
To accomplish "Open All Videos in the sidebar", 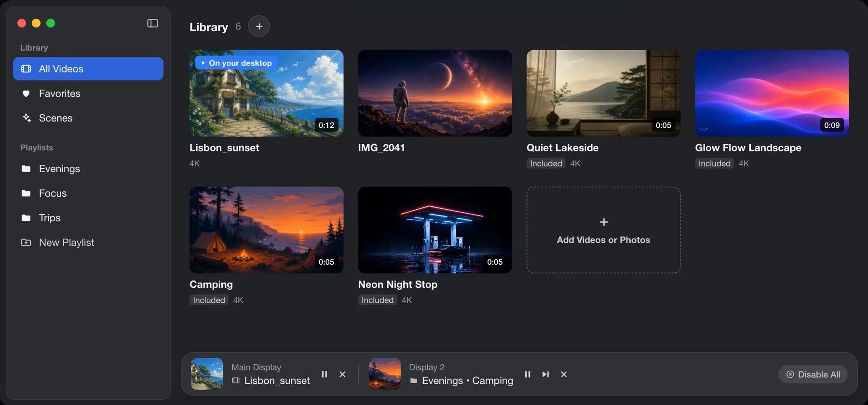I will click(88, 69).
